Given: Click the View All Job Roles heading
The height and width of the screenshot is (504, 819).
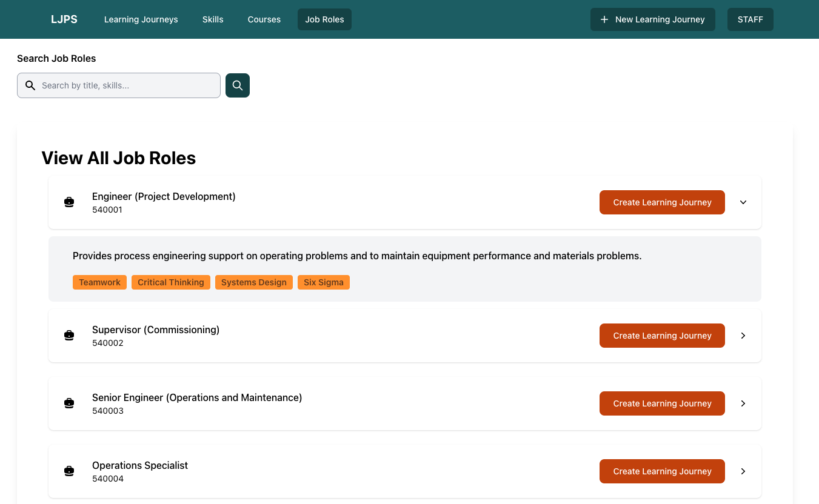Looking at the screenshot, I should (x=119, y=158).
